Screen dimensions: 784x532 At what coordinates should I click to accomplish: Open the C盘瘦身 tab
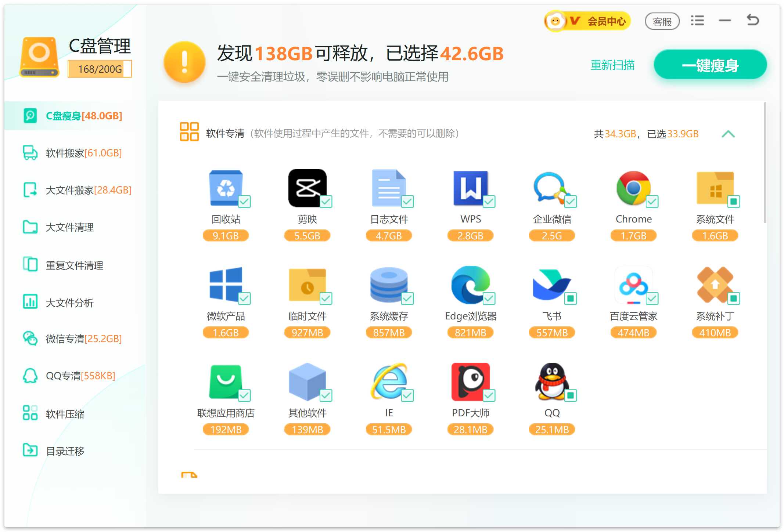click(x=75, y=116)
